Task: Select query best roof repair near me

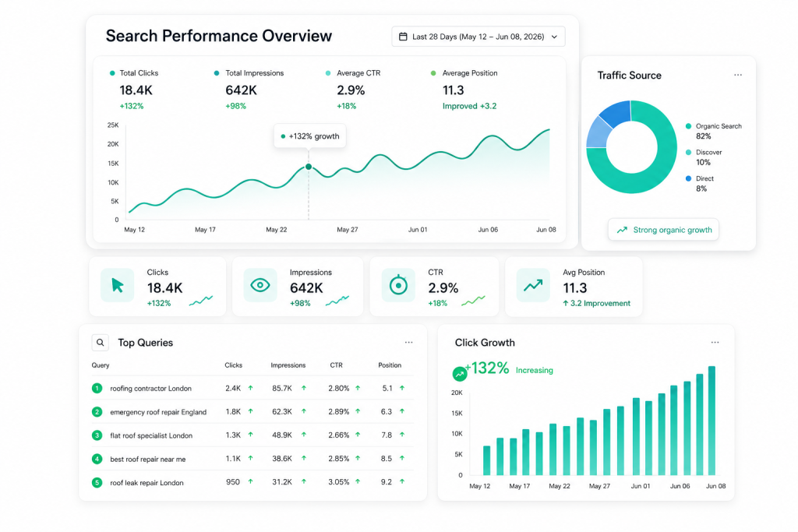Action: pos(147,460)
